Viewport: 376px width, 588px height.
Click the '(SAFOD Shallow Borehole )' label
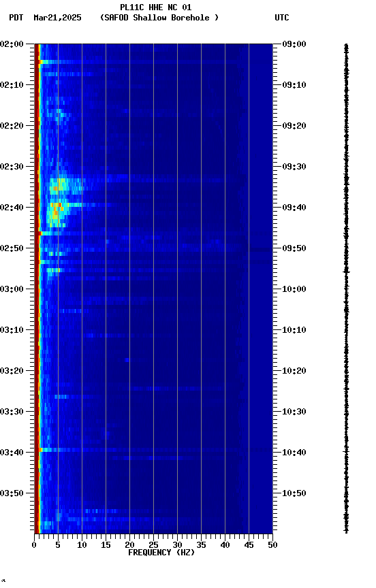click(x=159, y=18)
